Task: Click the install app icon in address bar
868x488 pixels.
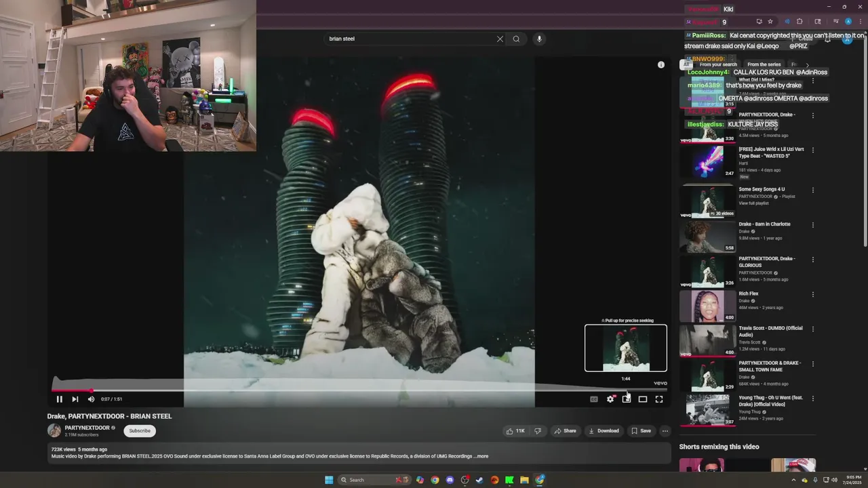Action: pyautogui.click(x=759, y=22)
